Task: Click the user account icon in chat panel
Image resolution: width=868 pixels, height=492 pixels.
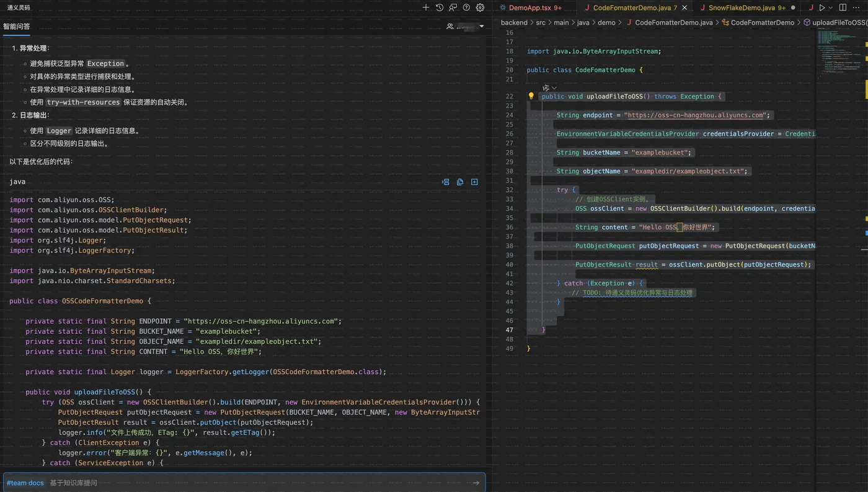Action: (450, 26)
